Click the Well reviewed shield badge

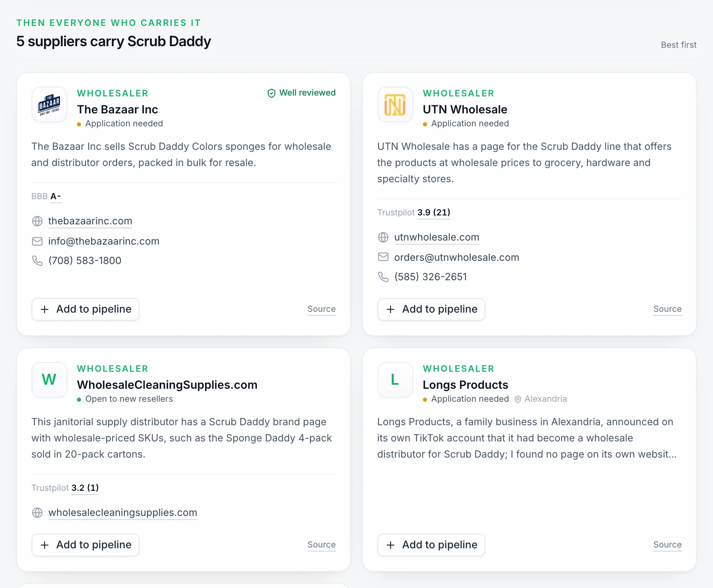tap(301, 93)
